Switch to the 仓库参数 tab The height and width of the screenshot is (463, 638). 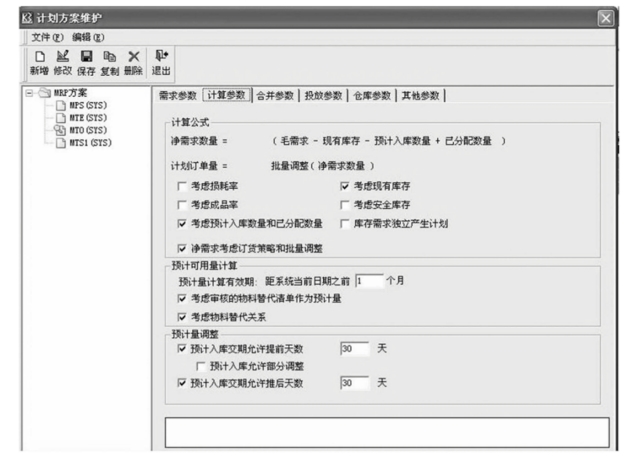(x=372, y=96)
